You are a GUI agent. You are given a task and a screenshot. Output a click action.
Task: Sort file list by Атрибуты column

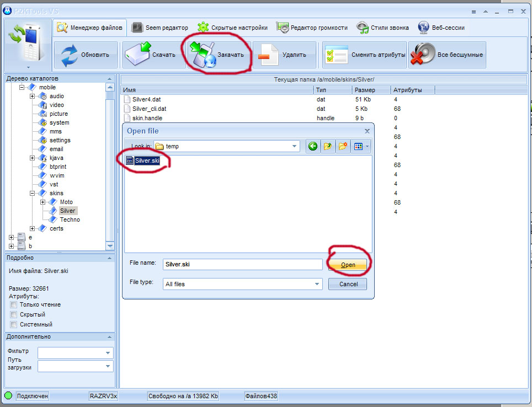pos(413,90)
